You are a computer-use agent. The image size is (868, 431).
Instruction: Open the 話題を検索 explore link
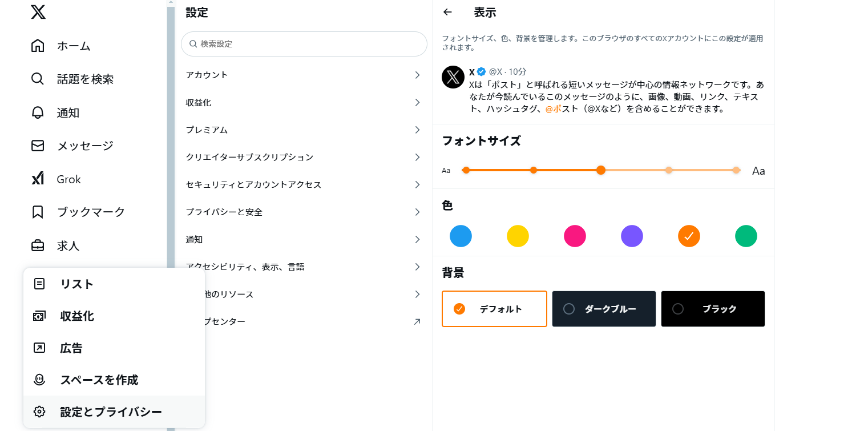85,79
